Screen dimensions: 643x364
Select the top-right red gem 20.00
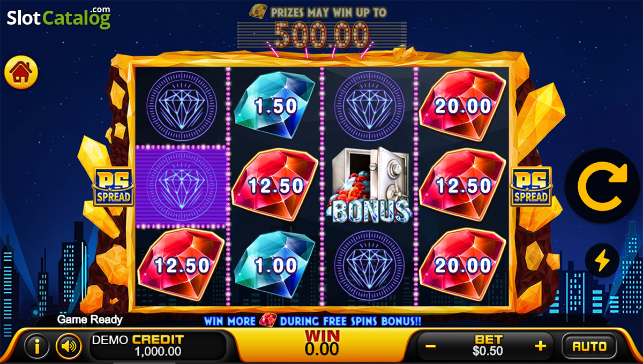[463, 105]
